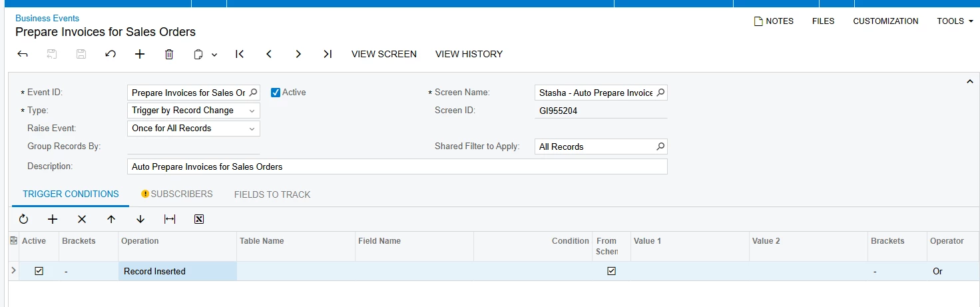Viewport: 980px width, 307px height.
Task: Toggle From Schema checkbox in grid row
Action: 611,271
